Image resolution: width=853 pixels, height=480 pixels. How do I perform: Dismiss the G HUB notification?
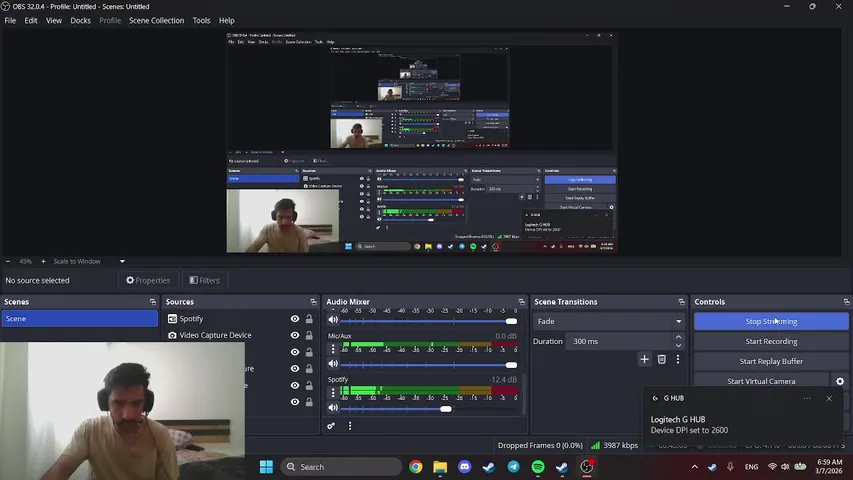coord(829,398)
